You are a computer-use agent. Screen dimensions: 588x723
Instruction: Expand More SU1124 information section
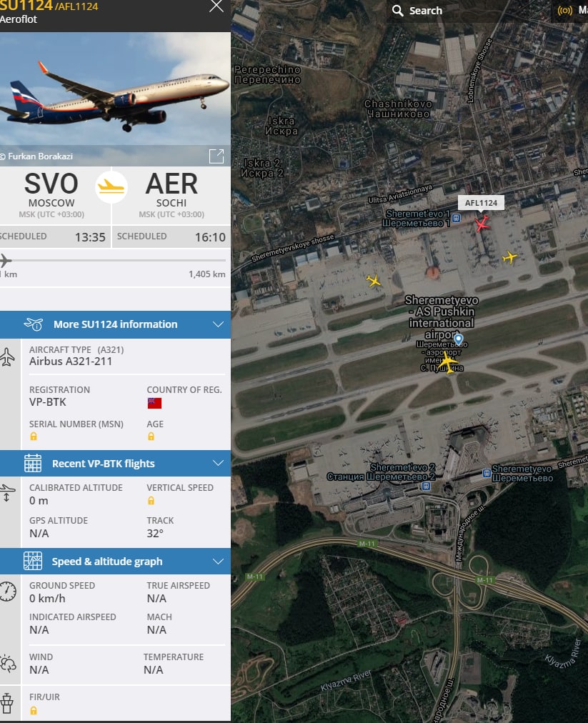115,324
